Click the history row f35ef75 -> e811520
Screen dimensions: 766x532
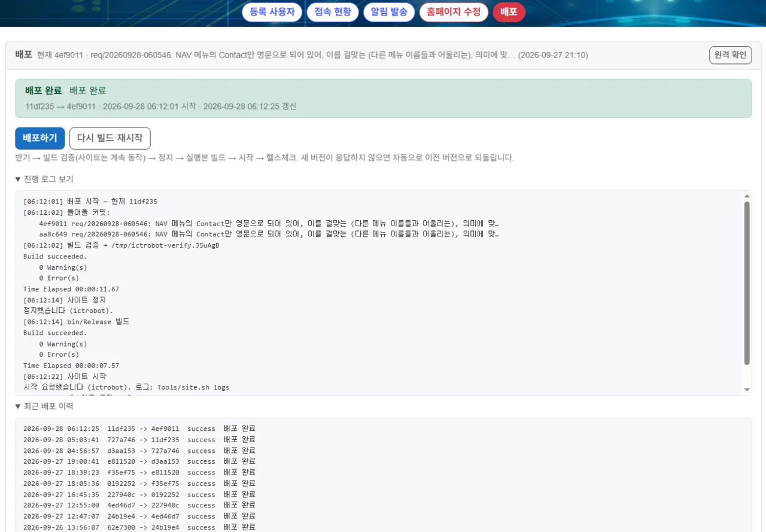[x=139, y=473]
